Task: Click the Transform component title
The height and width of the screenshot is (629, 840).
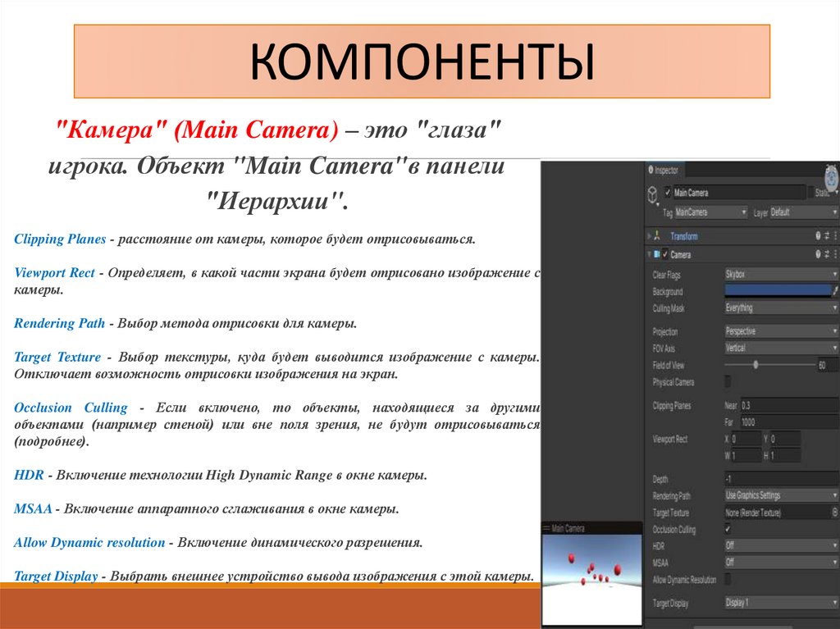Action: pyautogui.click(x=683, y=236)
